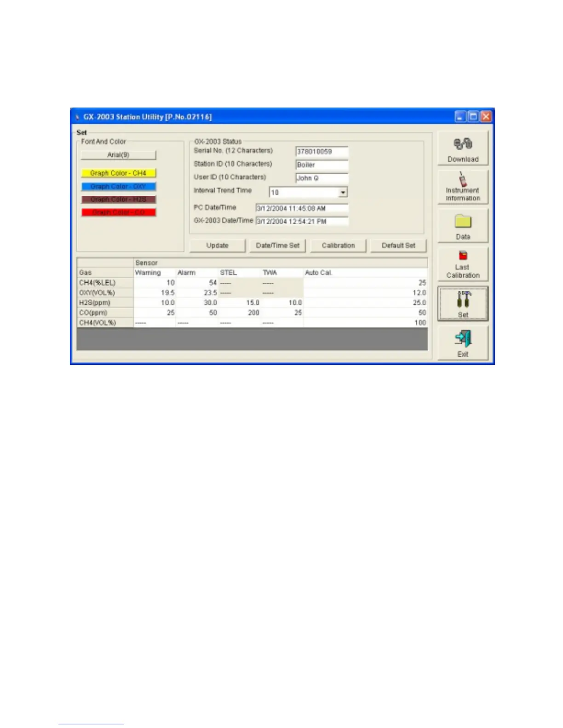Click the Alarm column header

tap(197, 273)
